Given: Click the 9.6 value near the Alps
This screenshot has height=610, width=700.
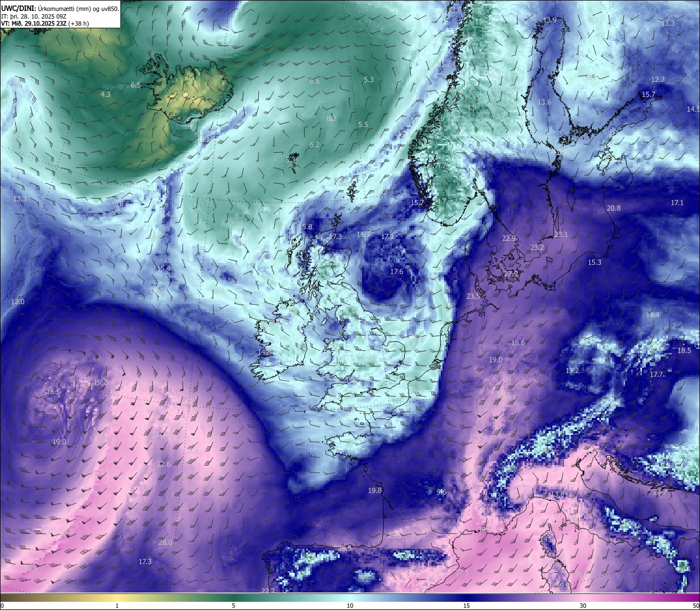Looking at the screenshot, I should (x=441, y=492).
